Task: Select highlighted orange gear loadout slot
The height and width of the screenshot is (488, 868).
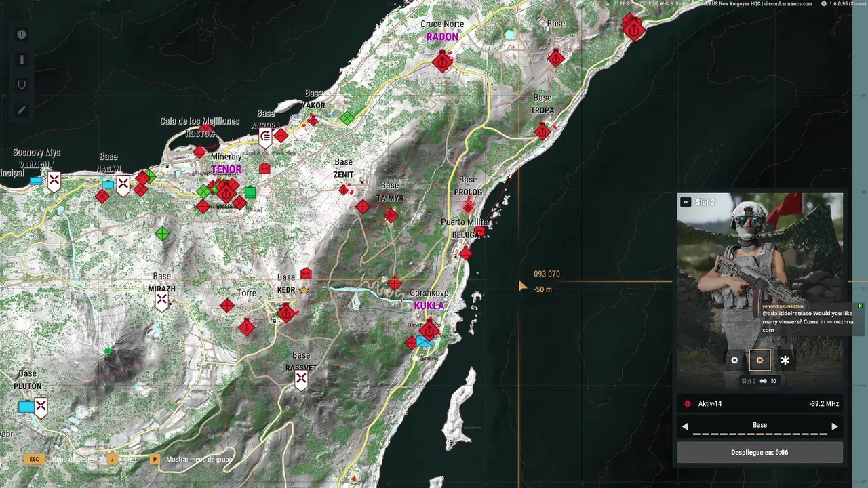Action: click(x=759, y=361)
